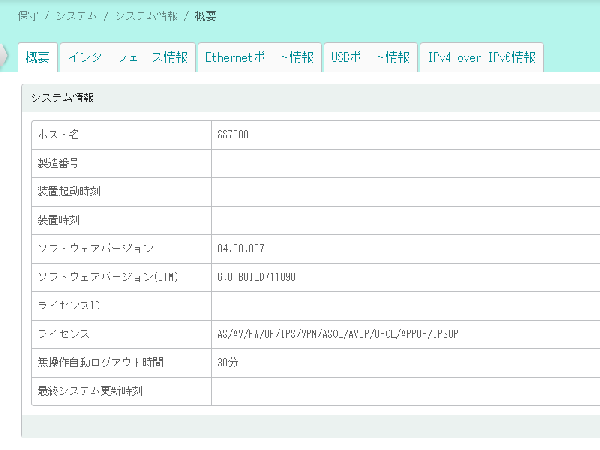Select the 装置起動時刻 row label
Viewport: 600px width, 450px height.
69,191
